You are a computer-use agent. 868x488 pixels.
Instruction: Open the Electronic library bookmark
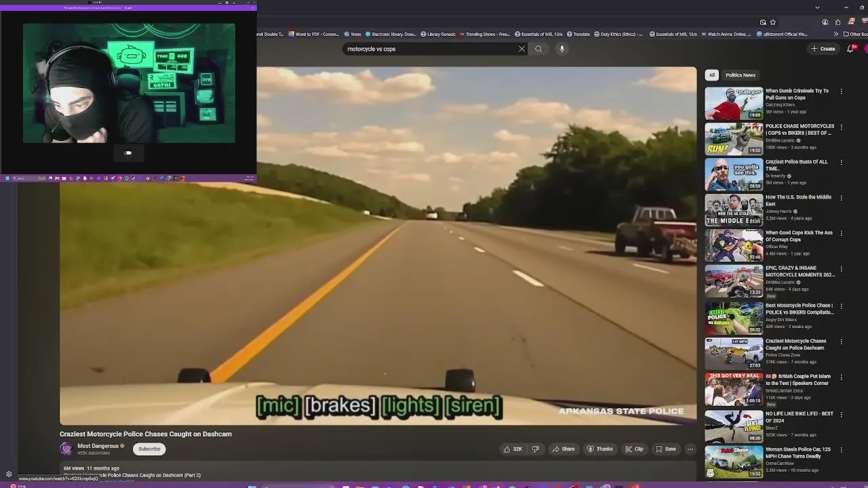(391, 34)
